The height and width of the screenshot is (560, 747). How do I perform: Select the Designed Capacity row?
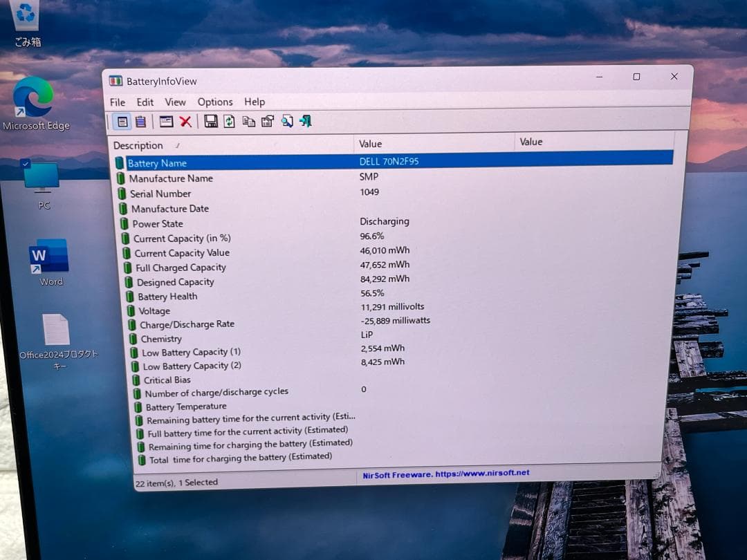tap(175, 282)
